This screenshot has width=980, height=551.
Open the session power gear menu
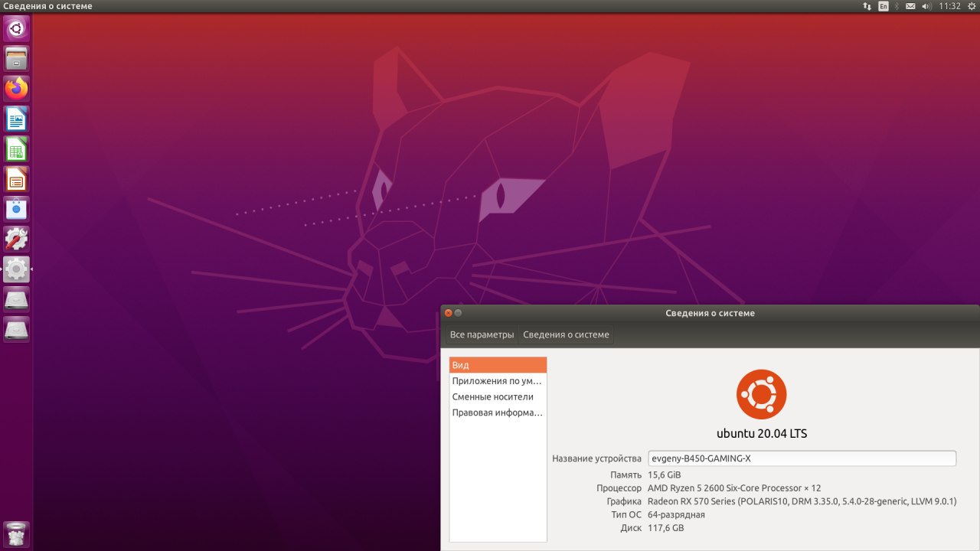972,6
